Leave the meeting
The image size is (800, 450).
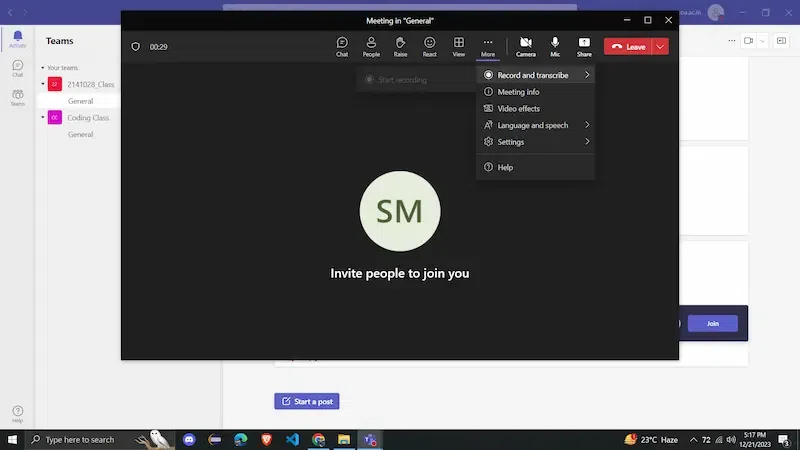(x=628, y=46)
